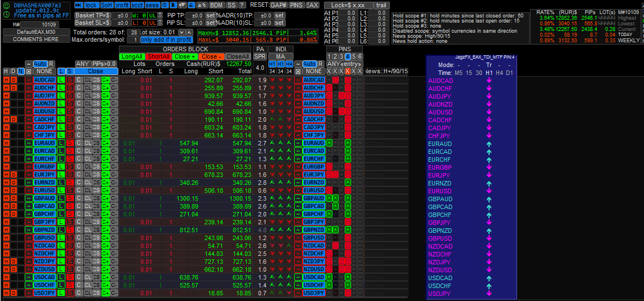Open the PiPs>0.0 filter button

[x=104, y=64]
